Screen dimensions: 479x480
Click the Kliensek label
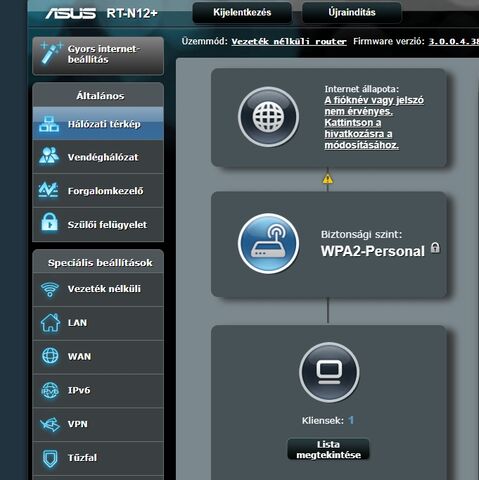click(x=323, y=420)
